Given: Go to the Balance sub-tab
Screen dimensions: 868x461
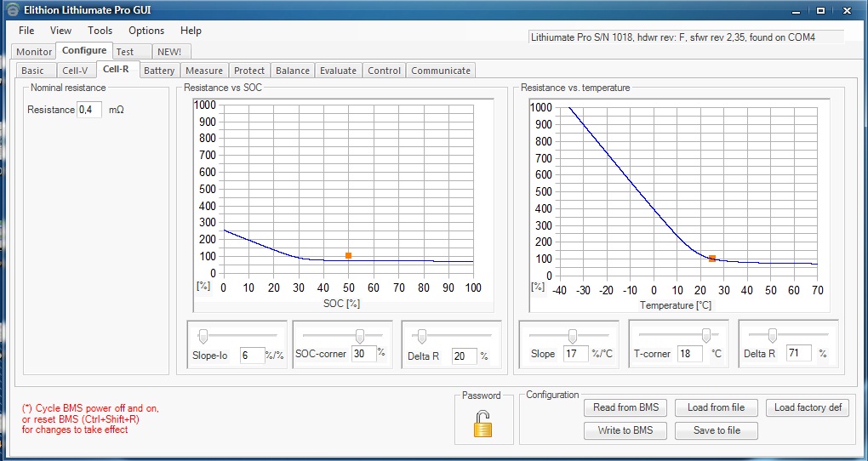Looking at the screenshot, I should (x=292, y=71).
